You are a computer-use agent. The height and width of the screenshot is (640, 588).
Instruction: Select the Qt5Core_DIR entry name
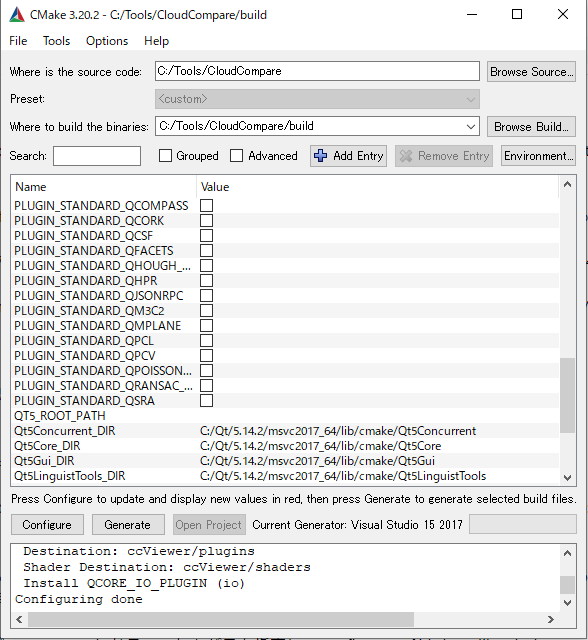coord(47,446)
